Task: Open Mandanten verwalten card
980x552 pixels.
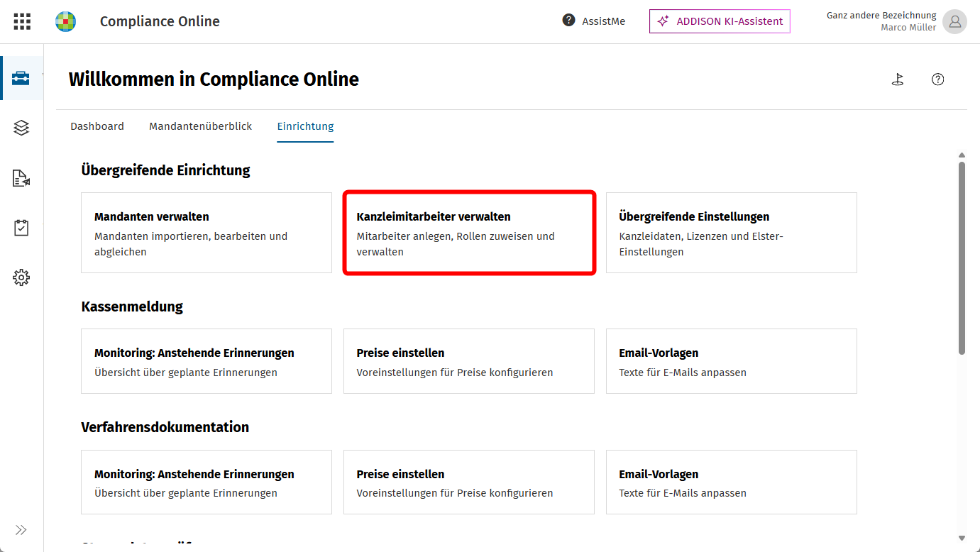Action: click(x=207, y=233)
